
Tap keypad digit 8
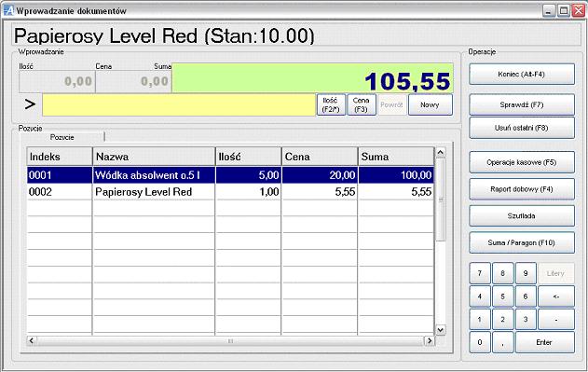click(503, 273)
